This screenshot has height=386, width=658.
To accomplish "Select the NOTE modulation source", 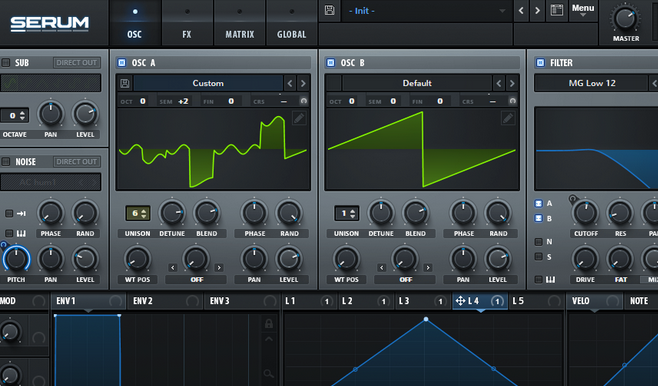I will 641,301.
